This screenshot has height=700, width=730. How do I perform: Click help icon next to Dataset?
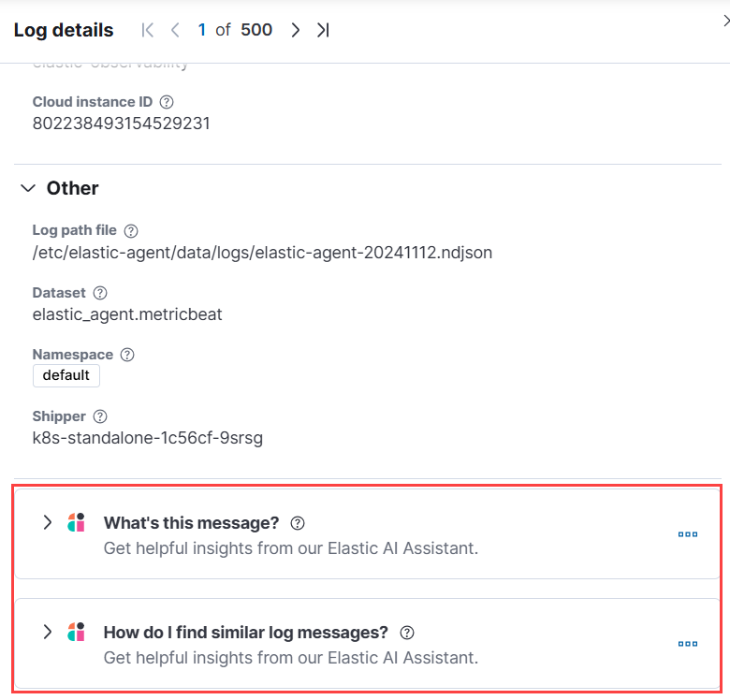pos(100,293)
